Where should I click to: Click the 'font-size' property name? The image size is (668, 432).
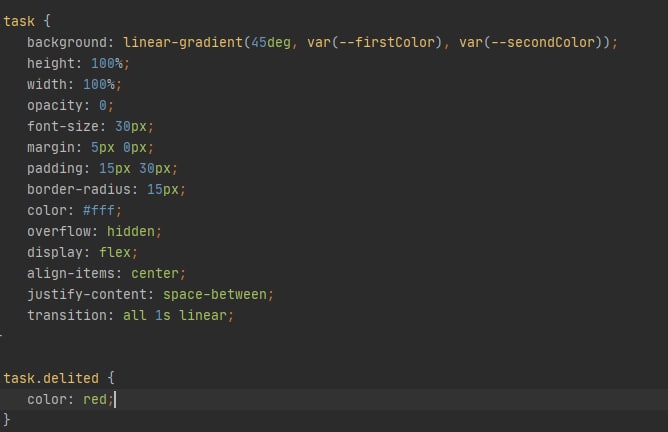pyautogui.click(x=63, y=127)
